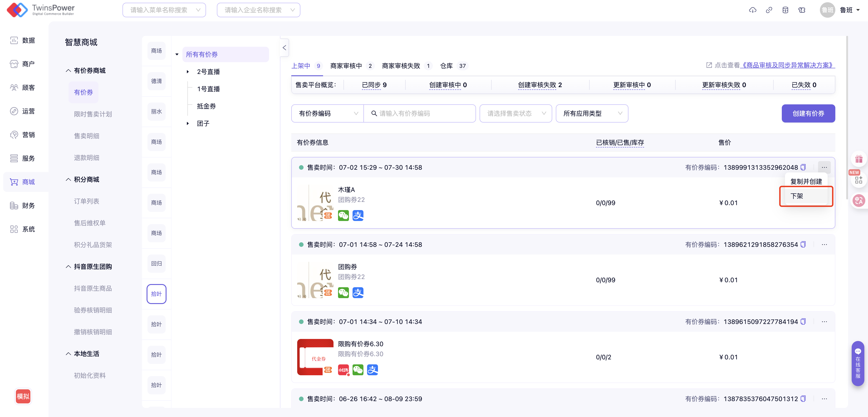Click the 木瑾A voucher thumbnail image
868x417 pixels.
click(315, 203)
